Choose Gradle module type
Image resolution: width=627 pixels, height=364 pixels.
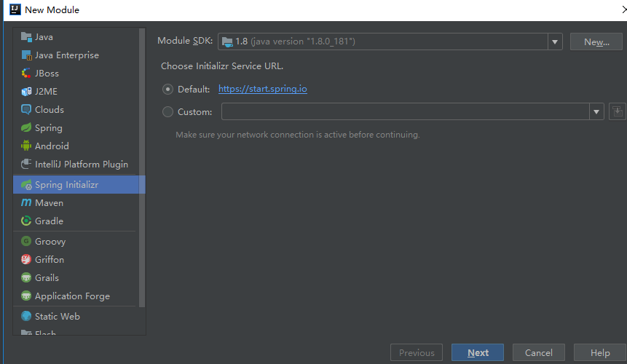(x=76, y=221)
